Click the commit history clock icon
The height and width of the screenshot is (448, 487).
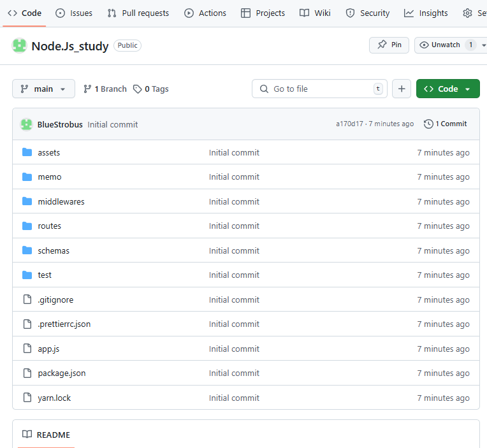pyautogui.click(x=428, y=124)
